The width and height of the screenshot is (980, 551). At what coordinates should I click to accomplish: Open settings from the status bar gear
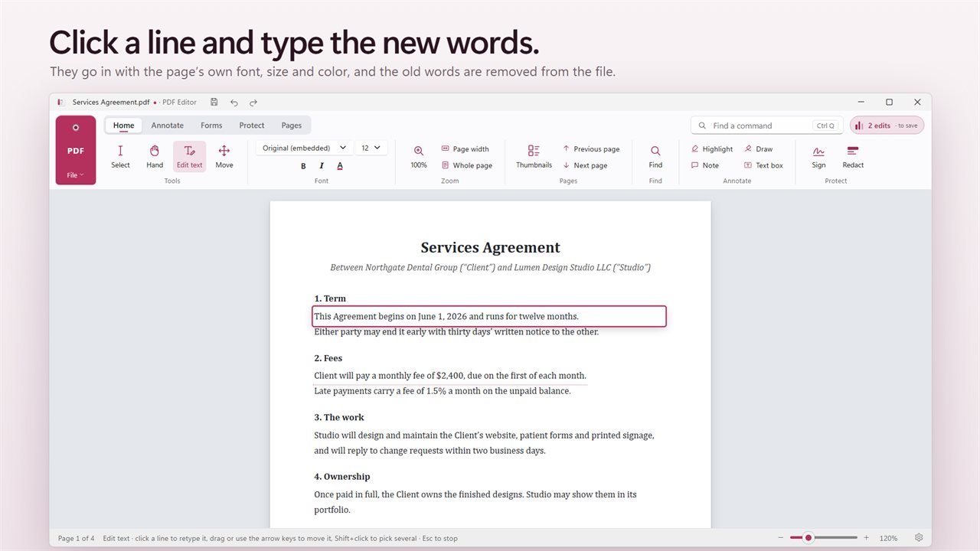pyautogui.click(x=919, y=538)
